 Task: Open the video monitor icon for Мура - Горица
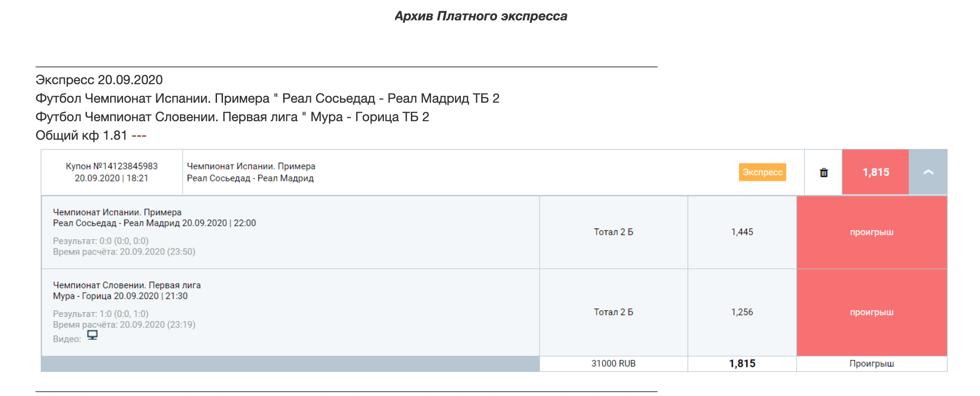(x=93, y=335)
